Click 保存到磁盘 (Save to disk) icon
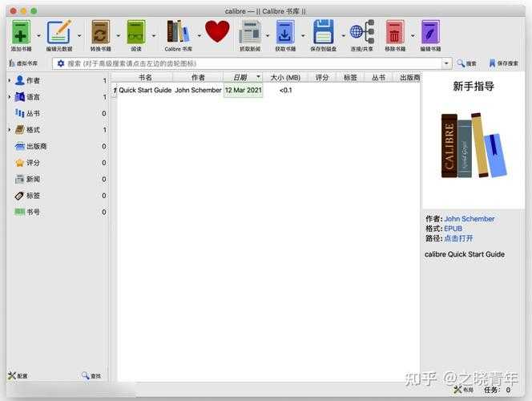This screenshot has width=532, height=401. (323, 33)
